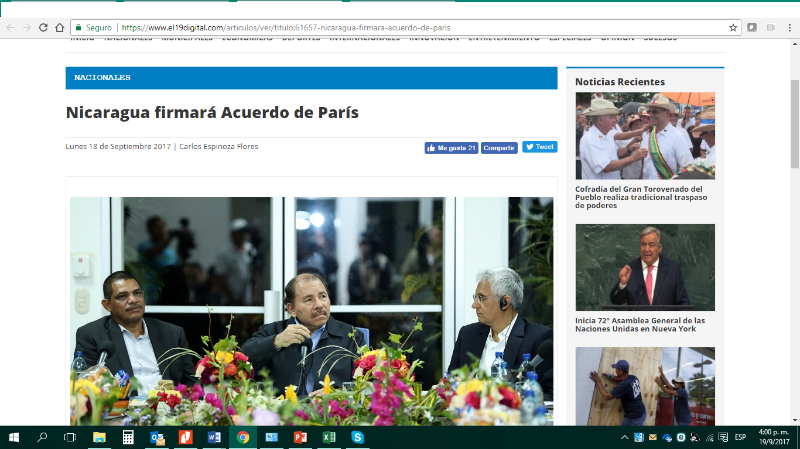
Task: Click the headline Nicaragua firmará Acuerdo de París
Action: point(212,112)
